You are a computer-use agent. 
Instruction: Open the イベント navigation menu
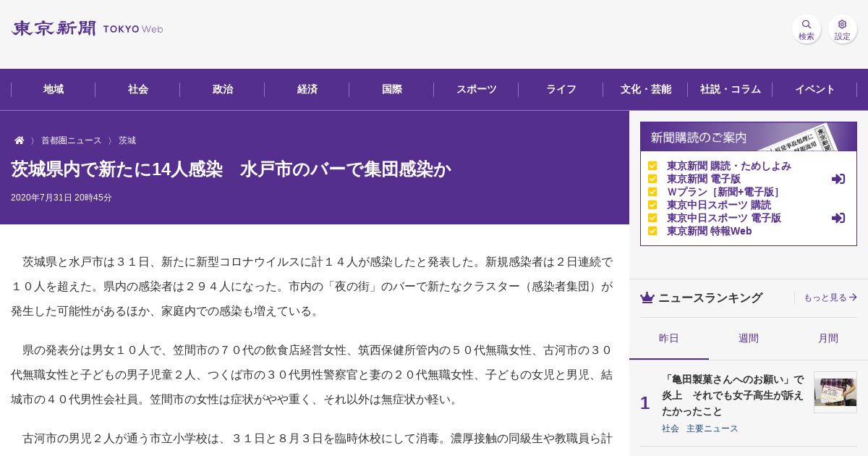tap(815, 89)
